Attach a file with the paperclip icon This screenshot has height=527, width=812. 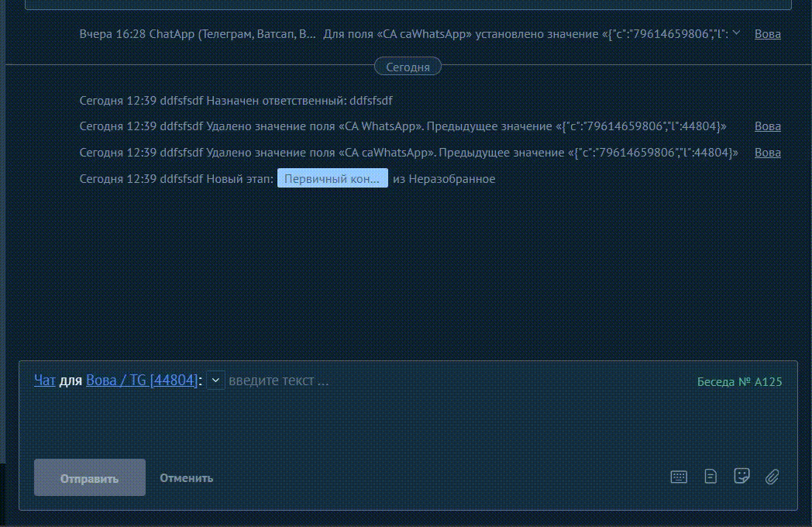pos(772,477)
